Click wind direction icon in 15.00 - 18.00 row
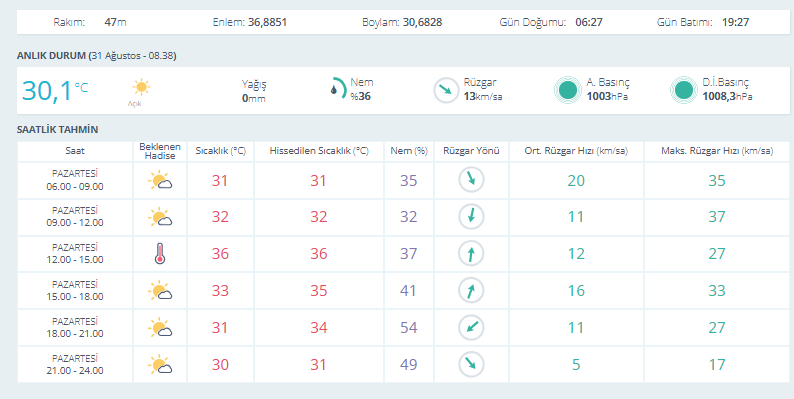This screenshot has height=399, width=794. 471,291
